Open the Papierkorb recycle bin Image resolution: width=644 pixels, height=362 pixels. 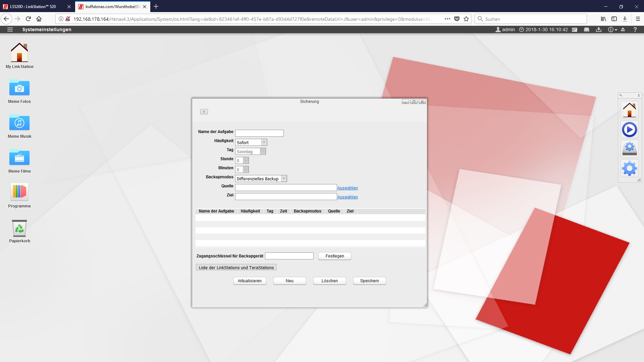click(19, 229)
